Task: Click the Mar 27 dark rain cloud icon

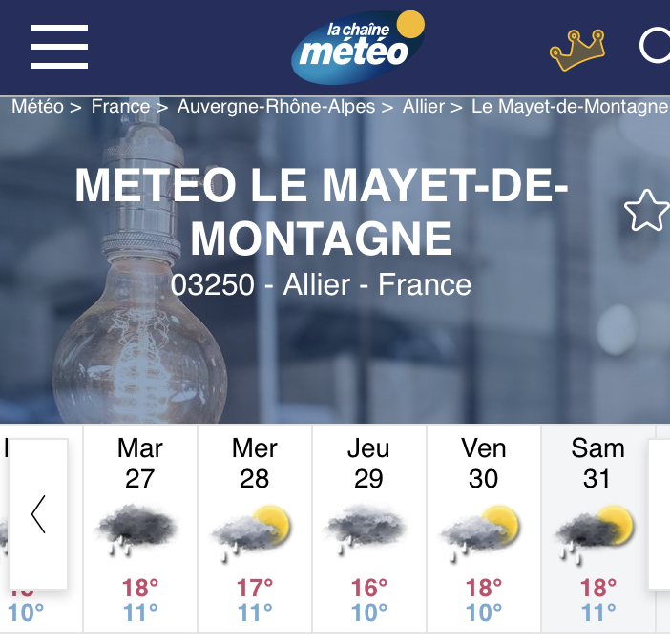Action: (136, 530)
